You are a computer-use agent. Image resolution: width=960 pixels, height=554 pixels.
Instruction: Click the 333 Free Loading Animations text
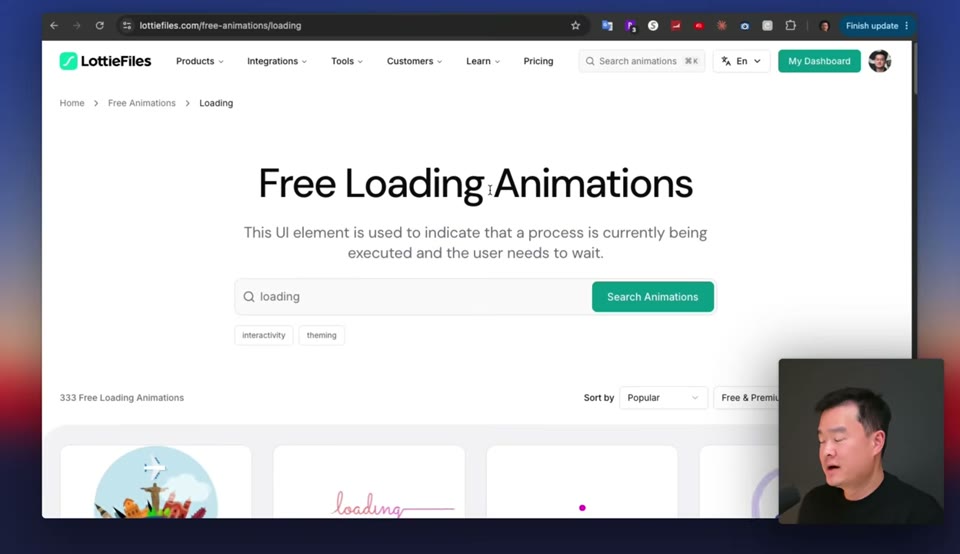click(x=122, y=398)
